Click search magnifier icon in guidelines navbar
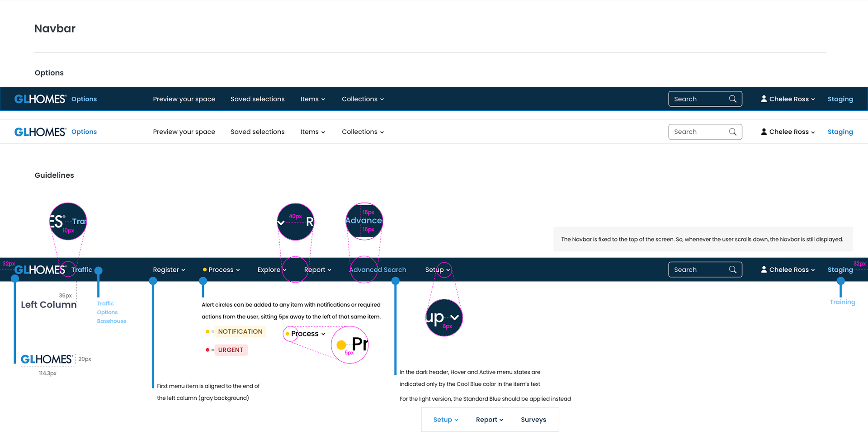Screen dimensions: 868x435 point(733,270)
